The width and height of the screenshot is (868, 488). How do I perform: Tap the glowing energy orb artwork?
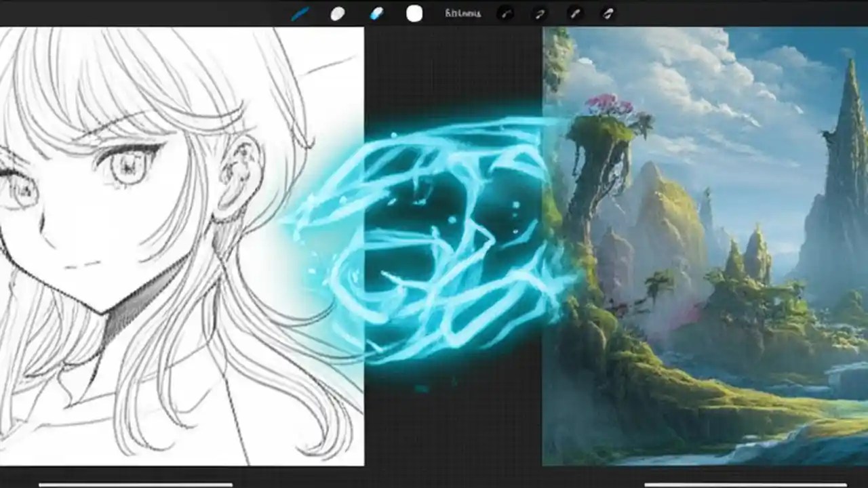click(x=420, y=244)
